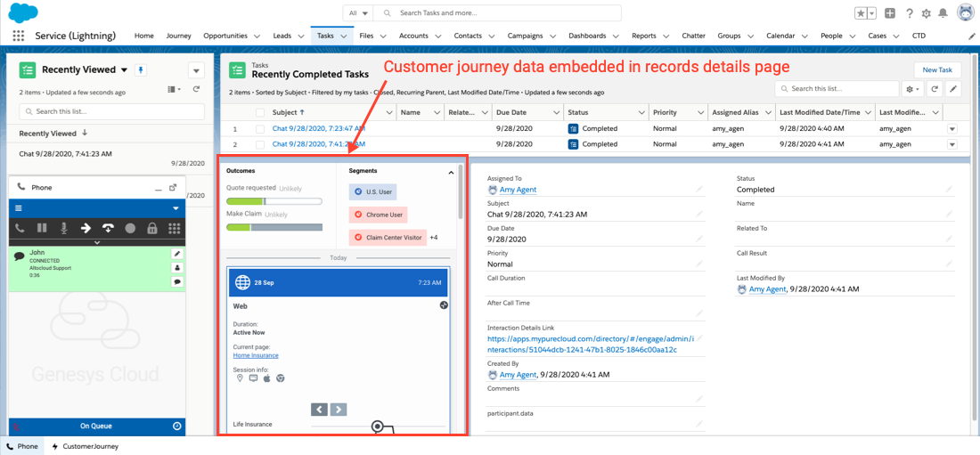
Task: Open the Notifications bell icon
Action: 943,13
